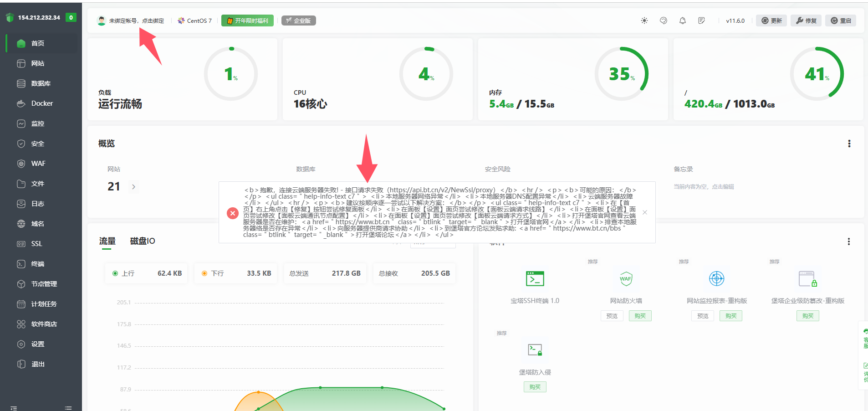Click the 总发送 217.8 GB stat
Image resolution: width=868 pixels, height=411 pixels.
pos(325,273)
